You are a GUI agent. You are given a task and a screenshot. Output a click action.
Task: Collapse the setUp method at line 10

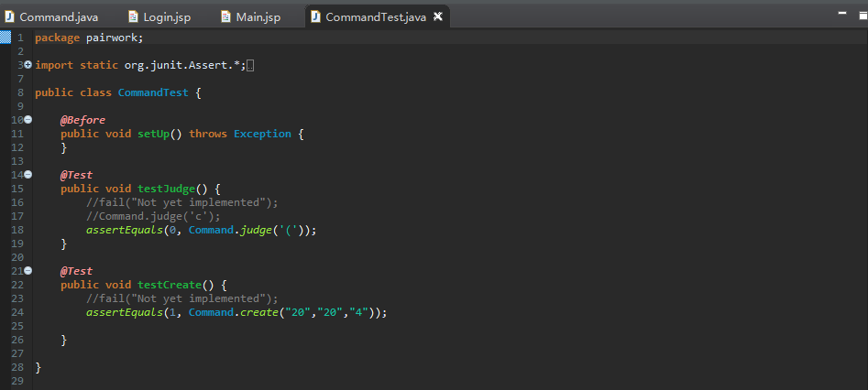pos(28,120)
